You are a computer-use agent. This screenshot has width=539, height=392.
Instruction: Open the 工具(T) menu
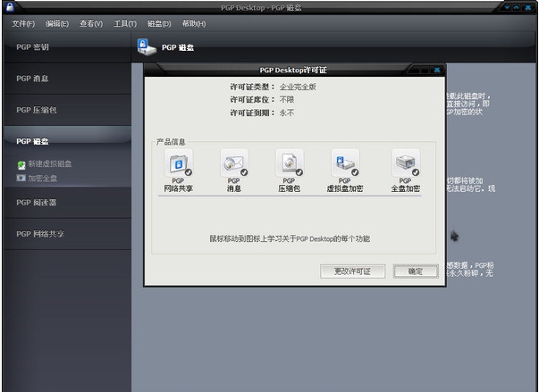(125, 24)
